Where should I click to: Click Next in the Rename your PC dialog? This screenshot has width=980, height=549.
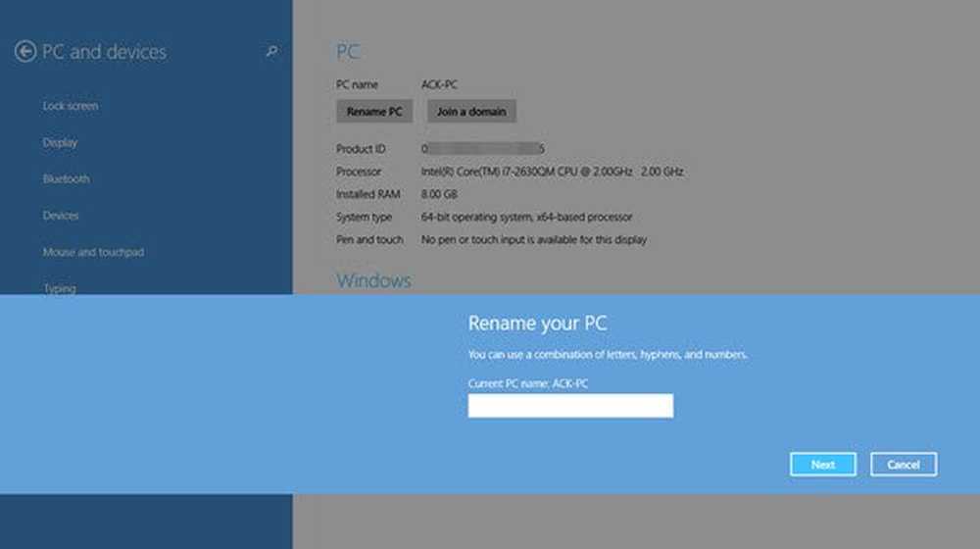822,465
